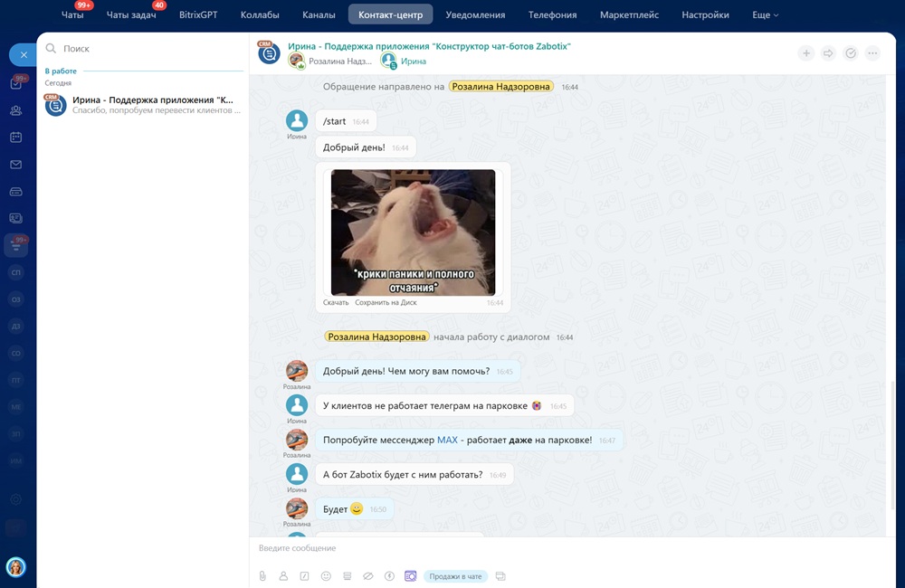
Task: Click the lightning quick actions icon
Action: point(389,576)
